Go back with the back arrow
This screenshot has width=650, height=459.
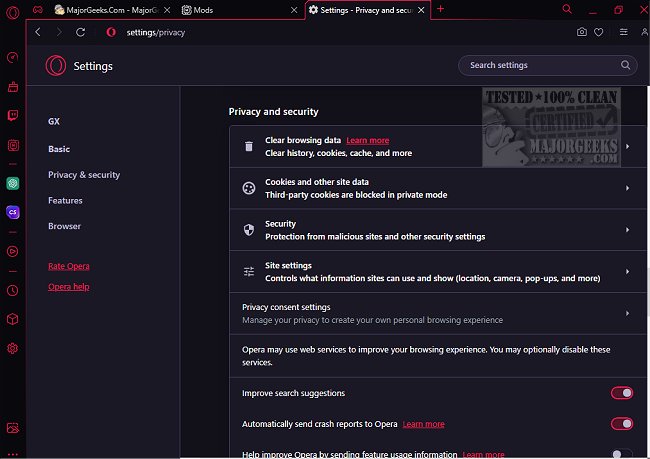click(38, 32)
